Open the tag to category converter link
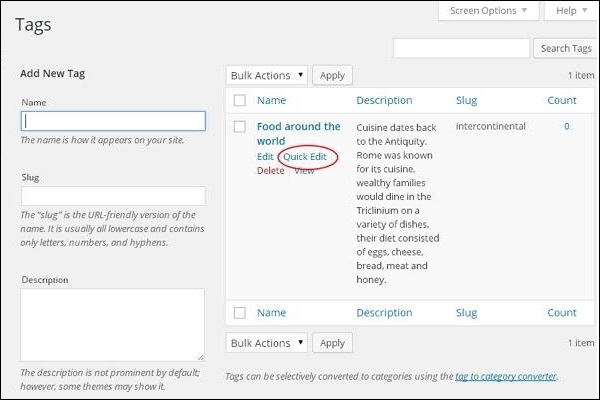This screenshot has height=400, width=600. pyautogui.click(x=505, y=376)
